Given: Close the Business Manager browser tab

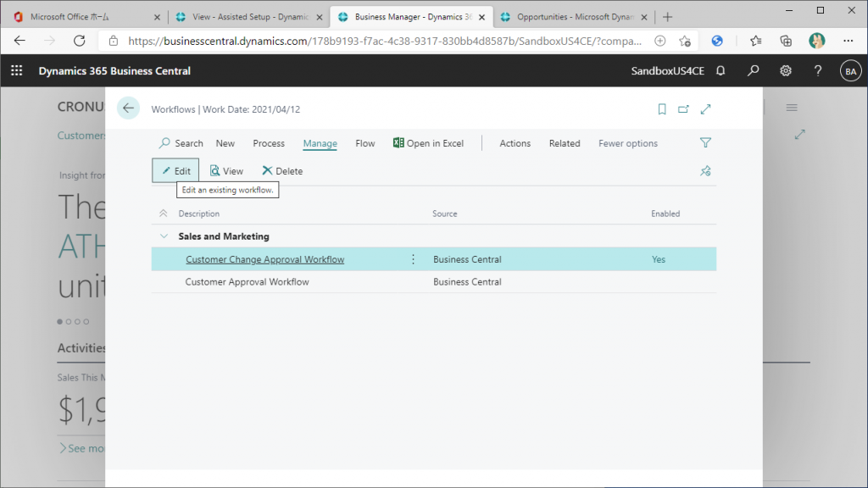Looking at the screenshot, I should (x=481, y=17).
